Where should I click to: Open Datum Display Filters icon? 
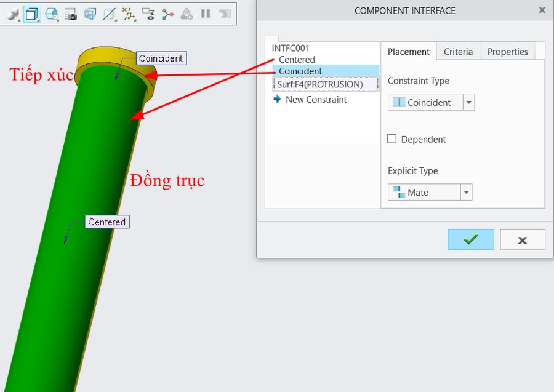(x=129, y=14)
